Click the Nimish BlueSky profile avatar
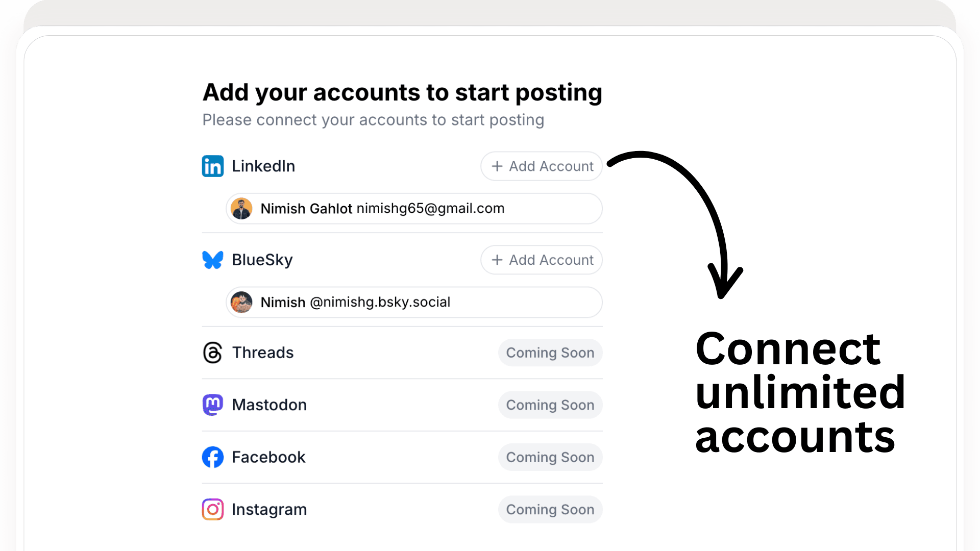 [241, 302]
